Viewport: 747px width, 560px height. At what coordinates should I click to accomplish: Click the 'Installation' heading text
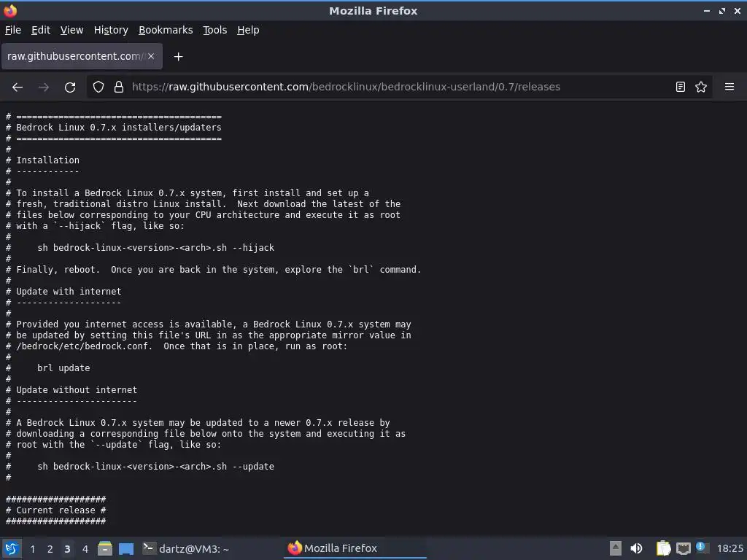(x=47, y=160)
